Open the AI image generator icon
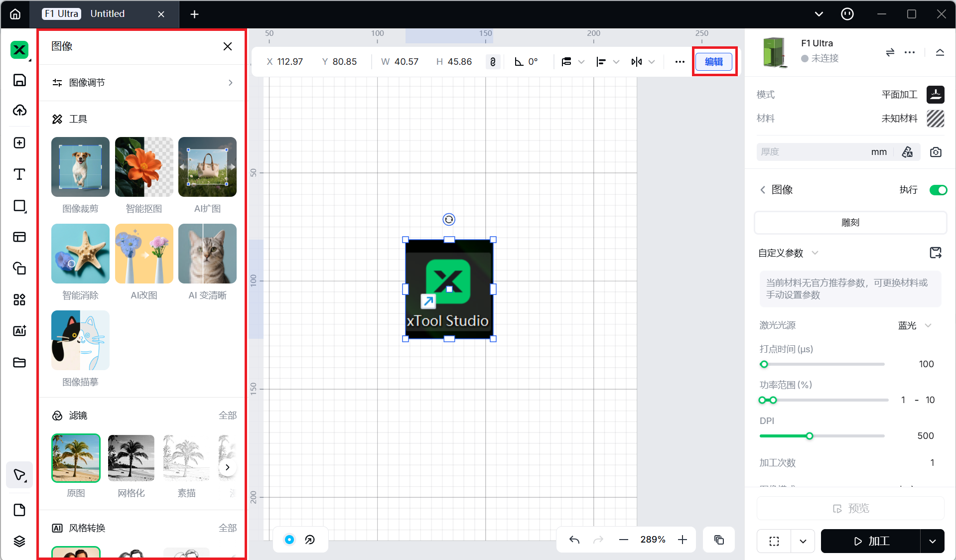 pos(19,331)
